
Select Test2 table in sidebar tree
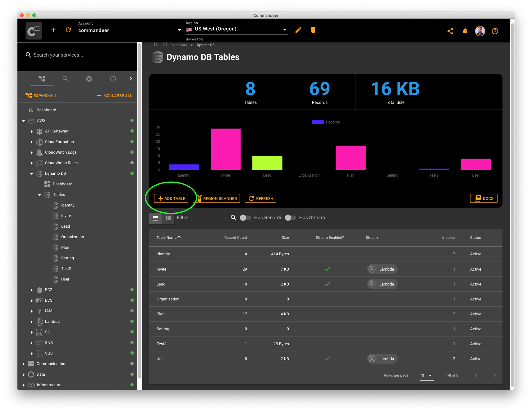pyautogui.click(x=66, y=269)
